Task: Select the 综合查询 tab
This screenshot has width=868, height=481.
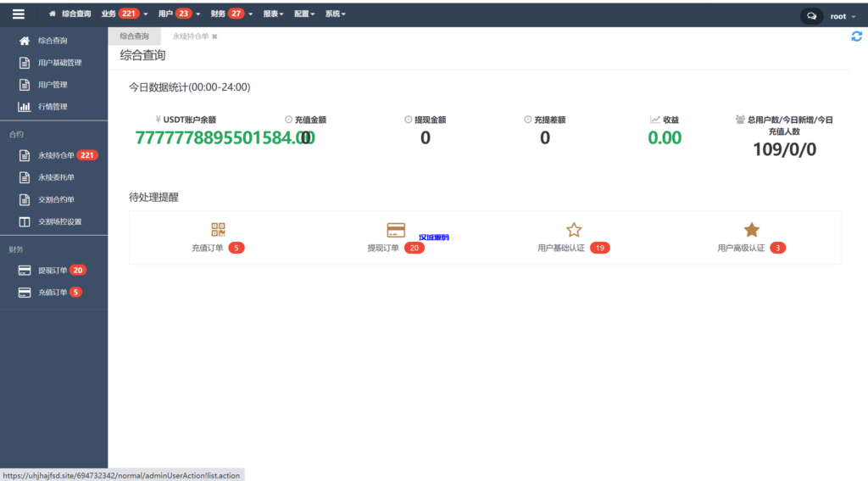Action: pos(134,36)
